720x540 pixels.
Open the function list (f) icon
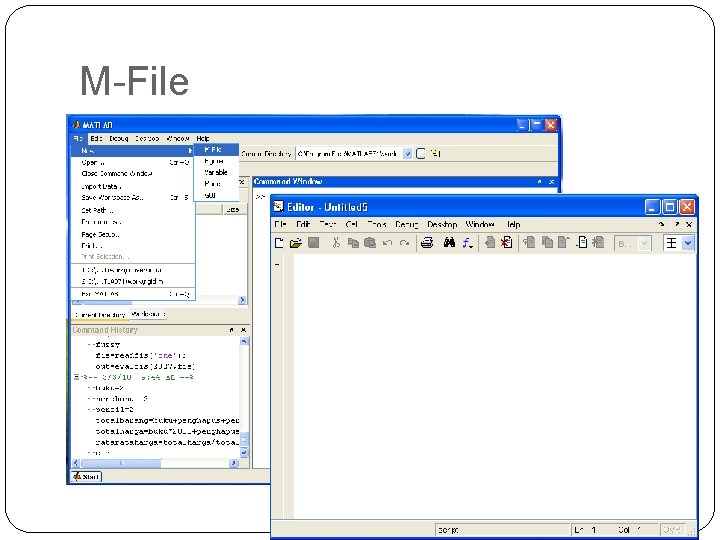[467, 243]
